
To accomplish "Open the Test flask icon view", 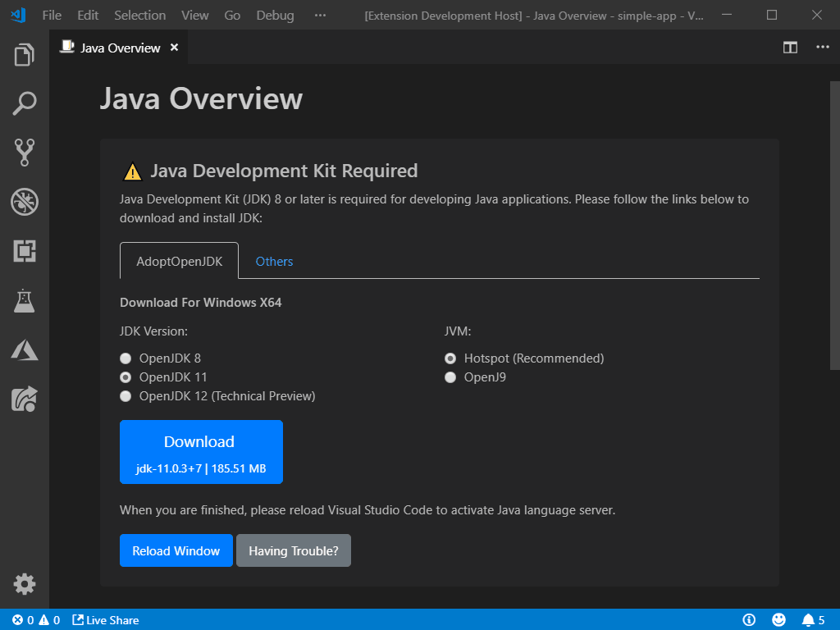I will 25,300.
